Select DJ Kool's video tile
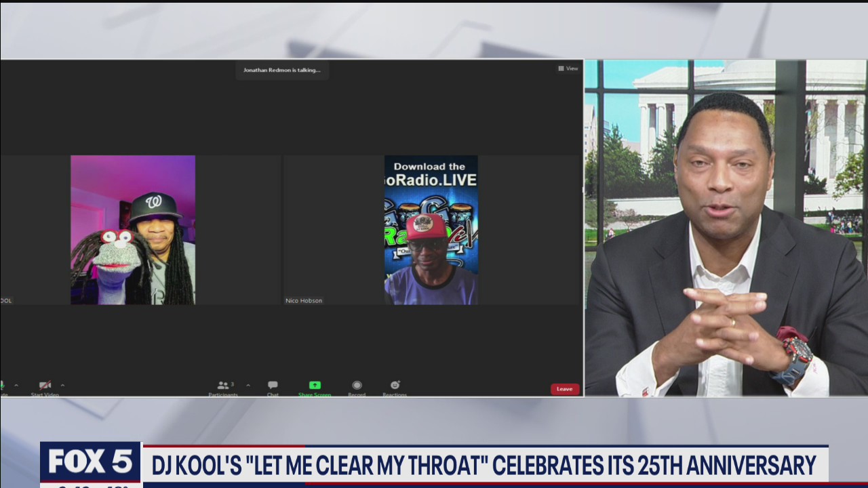The height and width of the screenshot is (488, 868). (134, 229)
